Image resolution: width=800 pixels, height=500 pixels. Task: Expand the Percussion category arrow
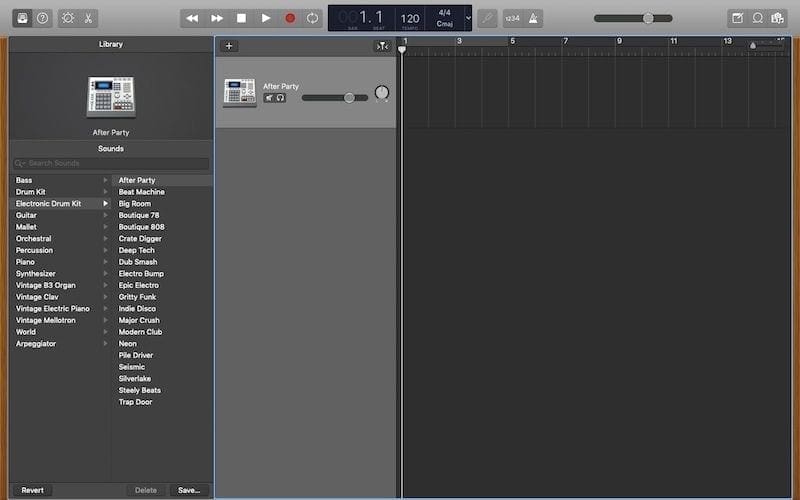(x=105, y=251)
